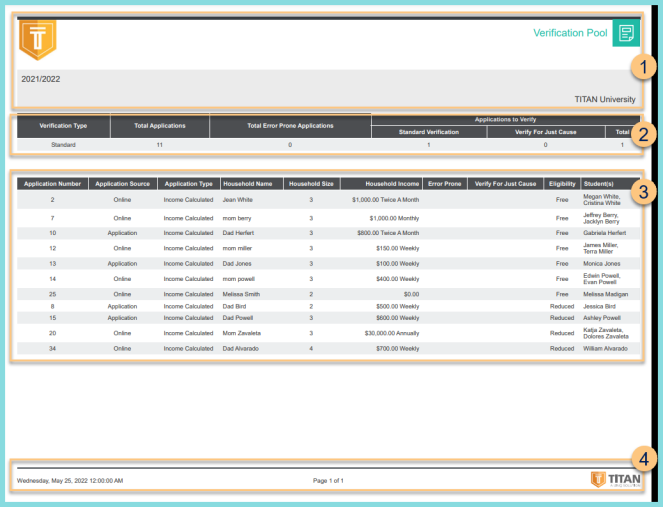Select household name Dad Alvarado
The image size is (663, 507).
(241, 349)
